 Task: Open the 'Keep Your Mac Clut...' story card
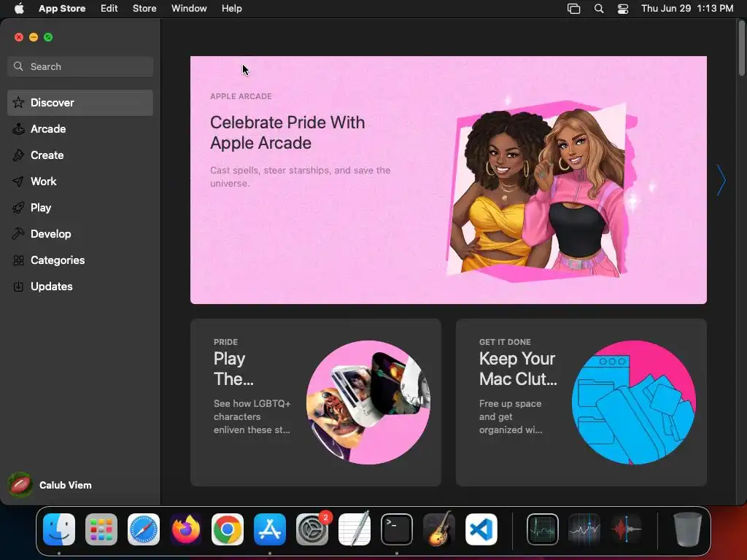(x=581, y=402)
